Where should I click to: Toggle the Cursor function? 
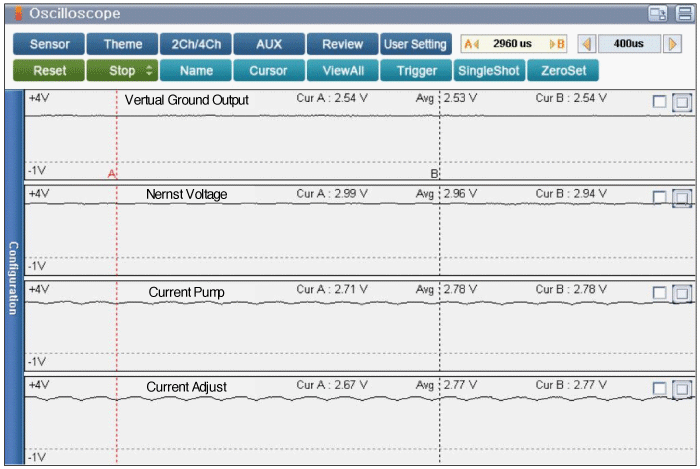click(269, 71)
